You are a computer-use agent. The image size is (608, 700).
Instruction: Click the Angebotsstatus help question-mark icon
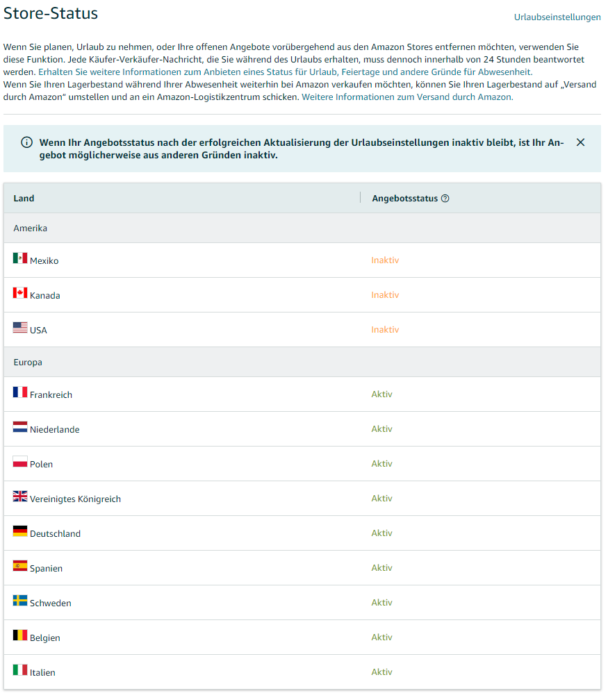coord(445,199)
